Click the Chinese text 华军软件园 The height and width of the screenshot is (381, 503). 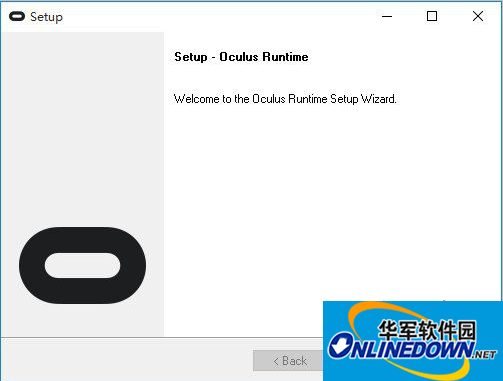(x=427, y=330)
